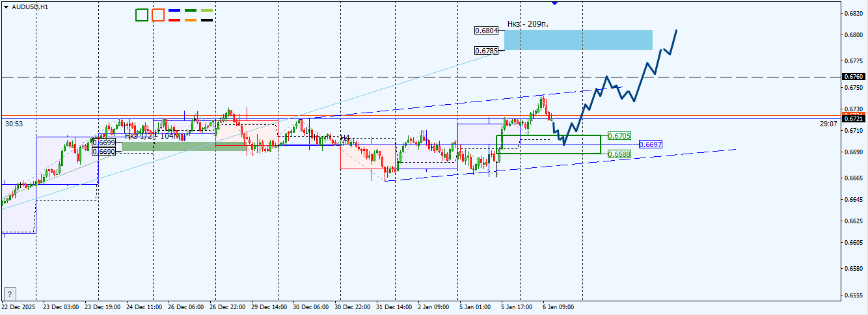Viewport: 868px width, 315px height.
Task: Click the light blue target zone rectangle
Action: [578, 40]
